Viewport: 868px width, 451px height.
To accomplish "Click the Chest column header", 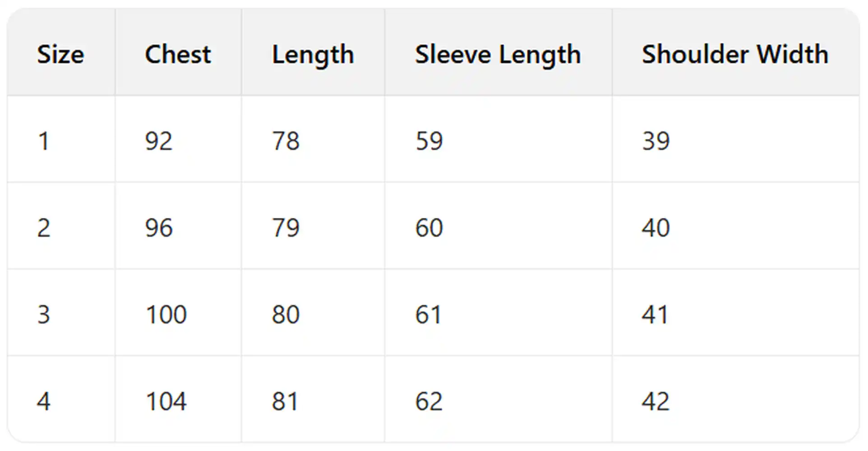I will [178, 55].
